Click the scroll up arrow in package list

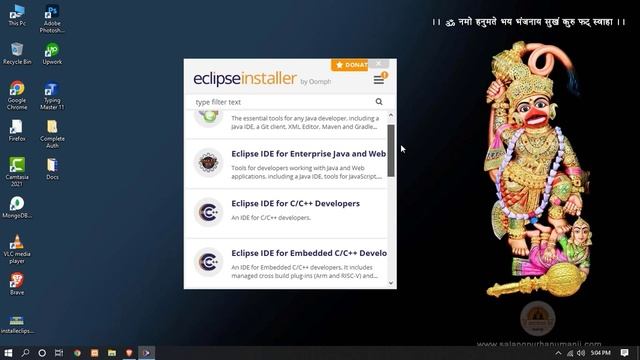click(391, 116)
